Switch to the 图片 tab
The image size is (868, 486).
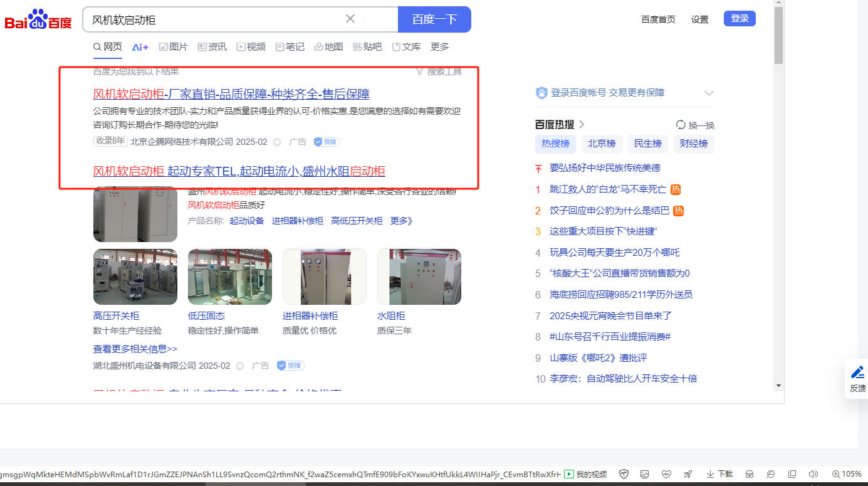point(174,47)
